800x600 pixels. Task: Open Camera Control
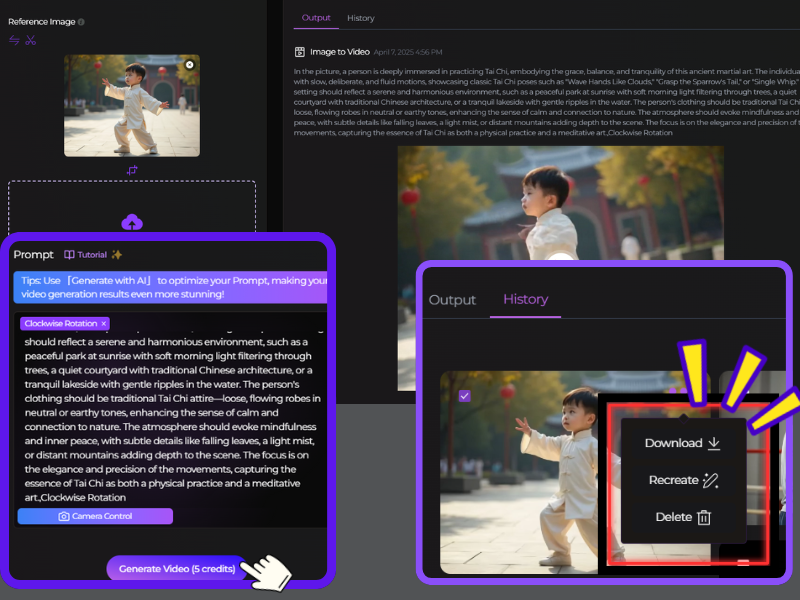pyautogui.click(x=95, y=516)
